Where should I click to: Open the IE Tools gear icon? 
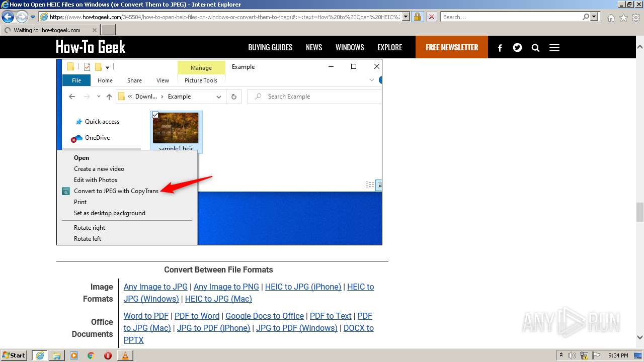pyautogui.click(x=636, y=18)
